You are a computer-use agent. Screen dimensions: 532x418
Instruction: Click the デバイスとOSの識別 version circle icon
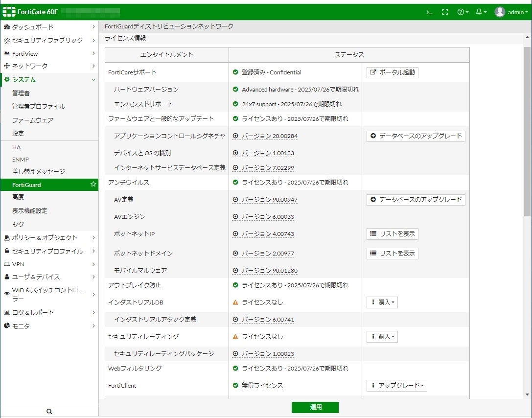click(x=235, y=153)
